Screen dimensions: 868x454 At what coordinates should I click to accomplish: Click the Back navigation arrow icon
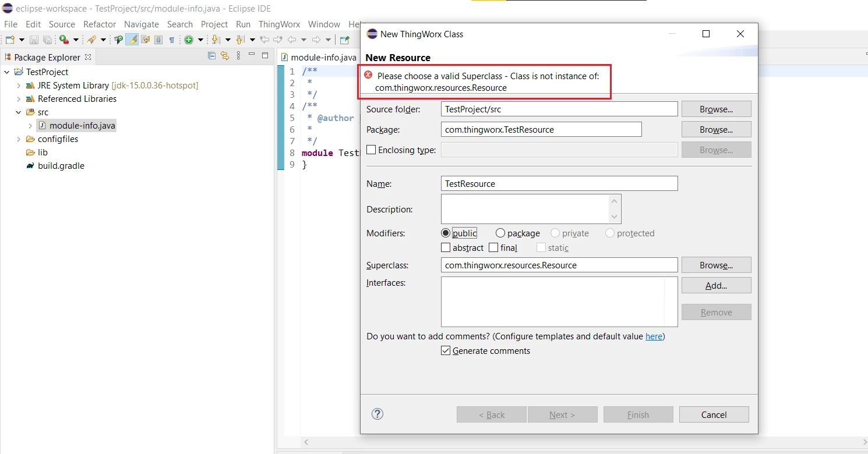click(292, 40)
